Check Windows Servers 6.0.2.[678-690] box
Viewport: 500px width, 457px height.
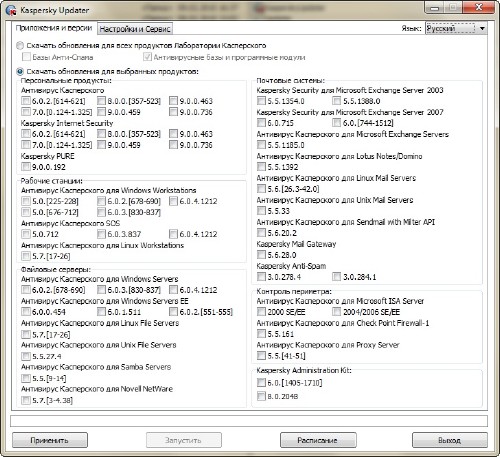coord(26,290)
